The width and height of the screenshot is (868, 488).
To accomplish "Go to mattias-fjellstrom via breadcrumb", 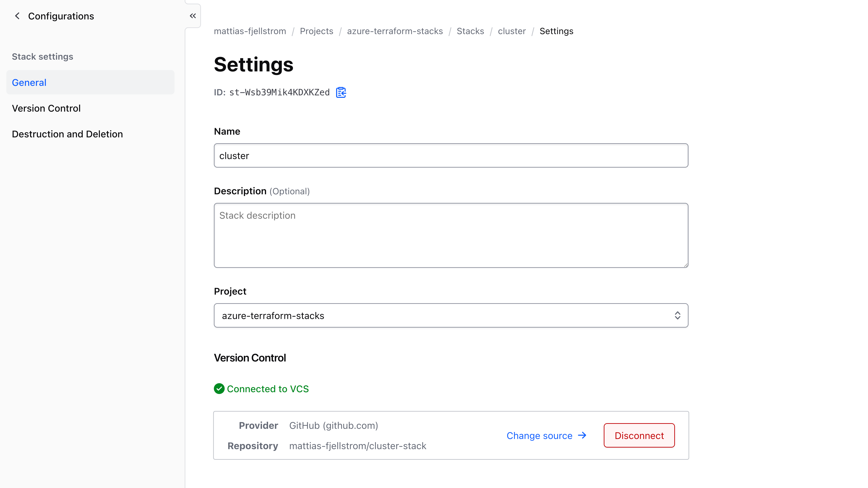I will [x=250, y=31].
